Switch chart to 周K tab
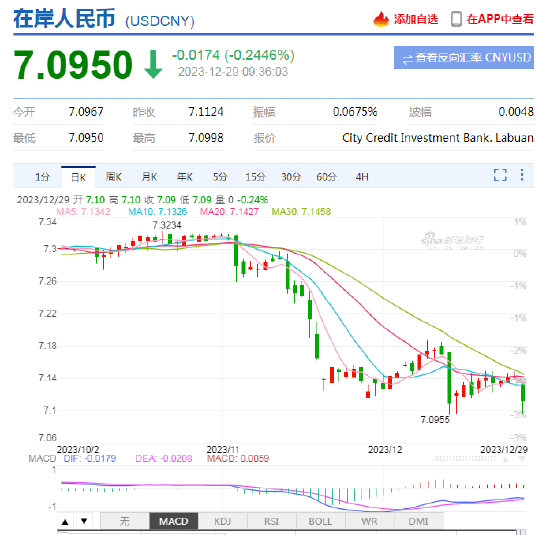Screen dimensions: 550x535 pos(114,177)
